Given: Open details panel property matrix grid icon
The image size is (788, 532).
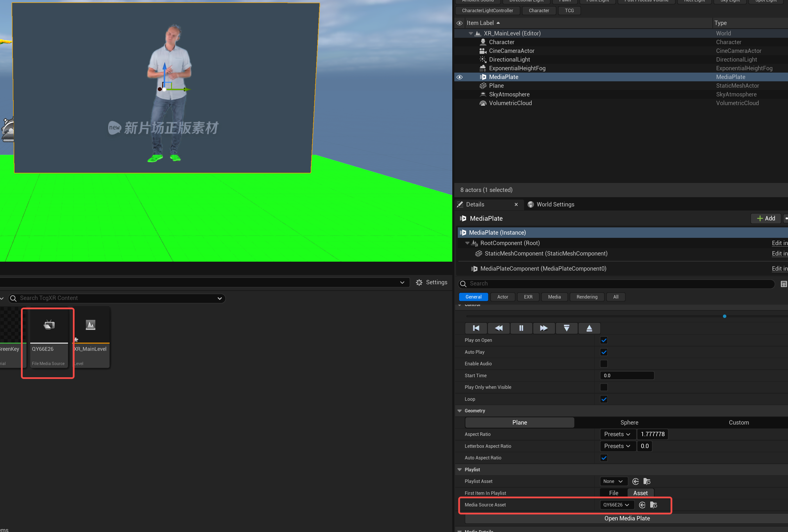Looking at the screenshot, I should coord(784,284).
